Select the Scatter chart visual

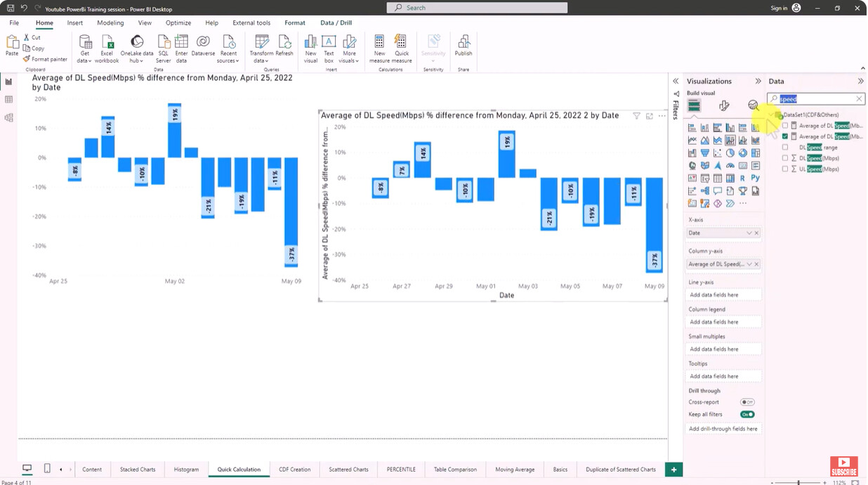coord(716,153)
